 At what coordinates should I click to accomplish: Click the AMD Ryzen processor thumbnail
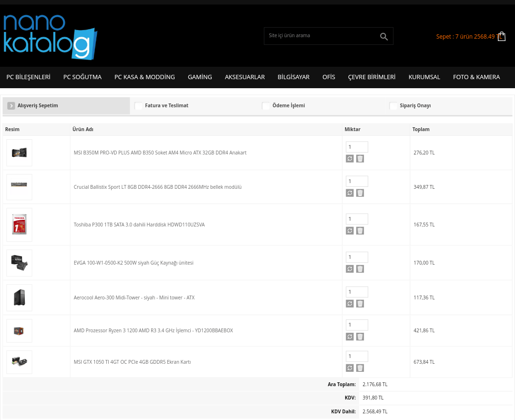(20, 331)
